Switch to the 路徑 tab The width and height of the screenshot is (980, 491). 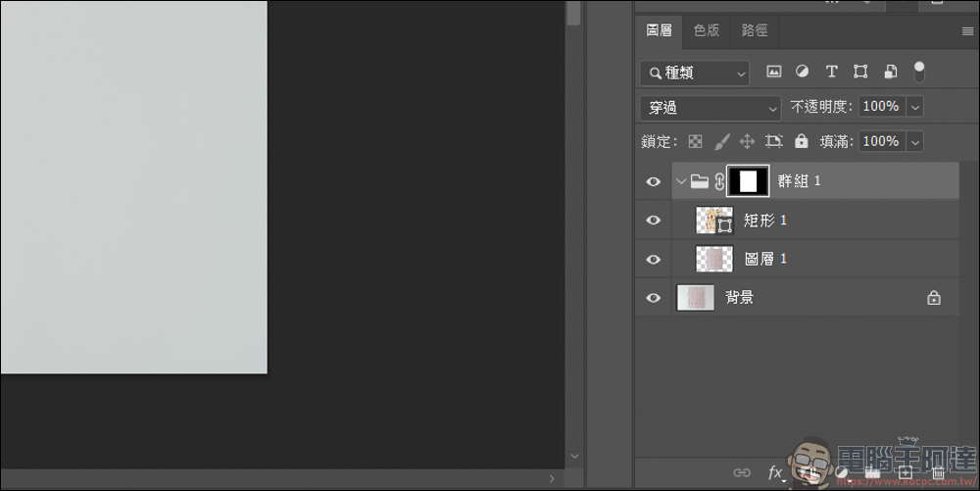755,30
